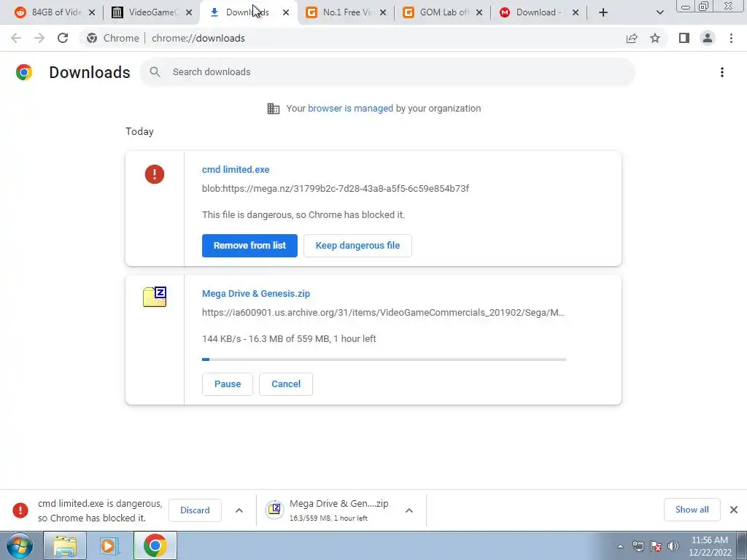
Task: Open the Chrome profile avatar
Action: [x=708, y=38]
